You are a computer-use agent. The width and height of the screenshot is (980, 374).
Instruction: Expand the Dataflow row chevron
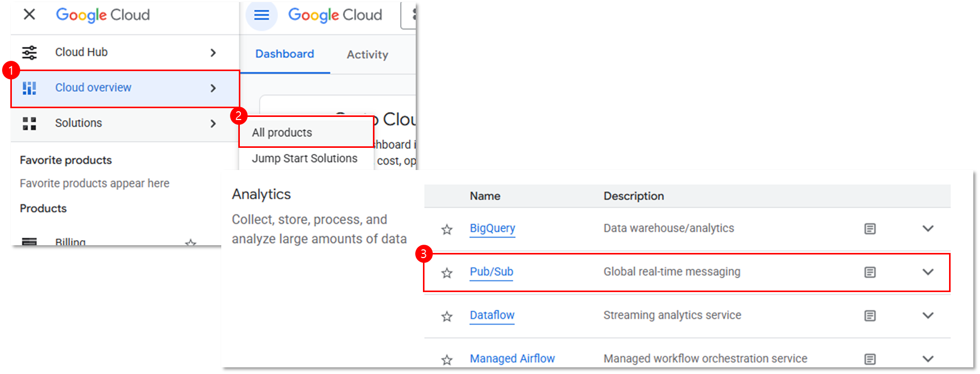928,315
